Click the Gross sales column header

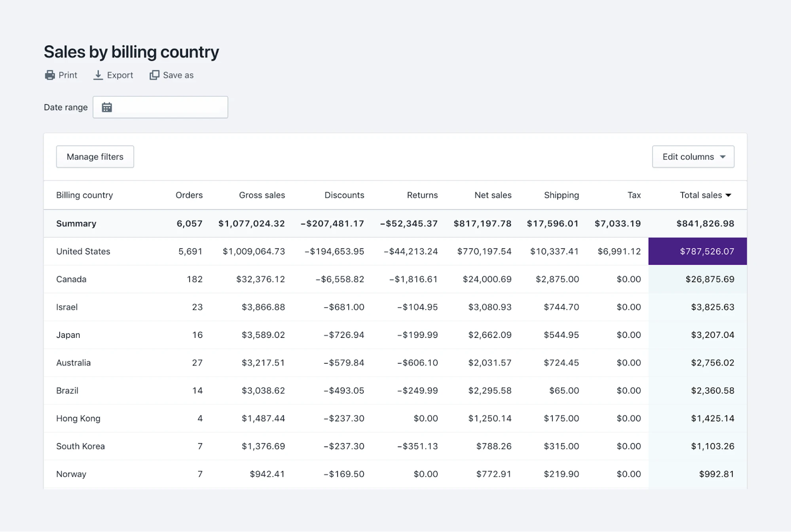pos(262,195)
